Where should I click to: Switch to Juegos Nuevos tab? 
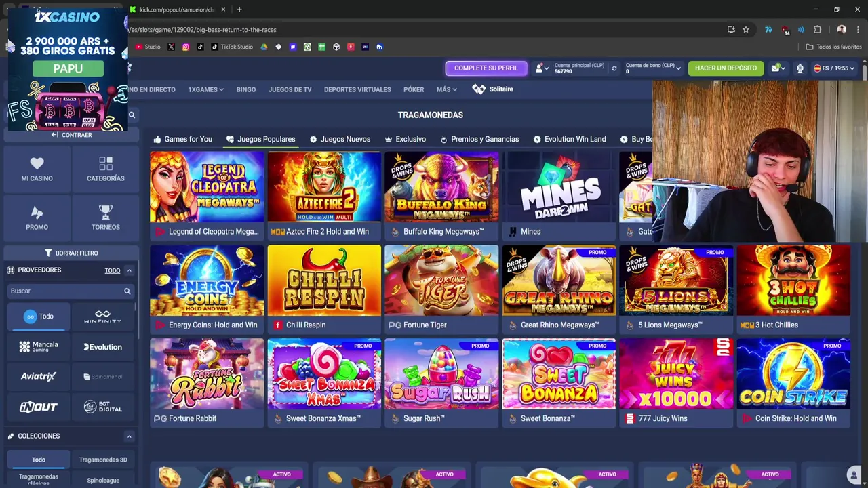click(340, 139)
